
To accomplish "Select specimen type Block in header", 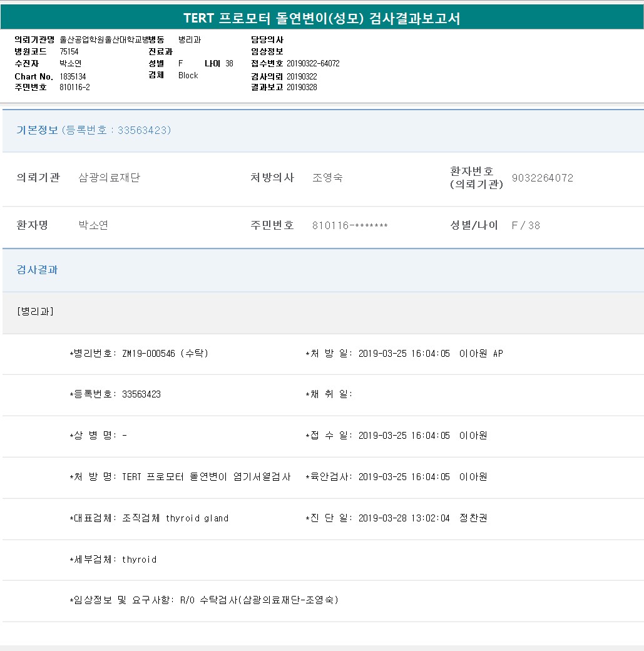I will 188,76.
